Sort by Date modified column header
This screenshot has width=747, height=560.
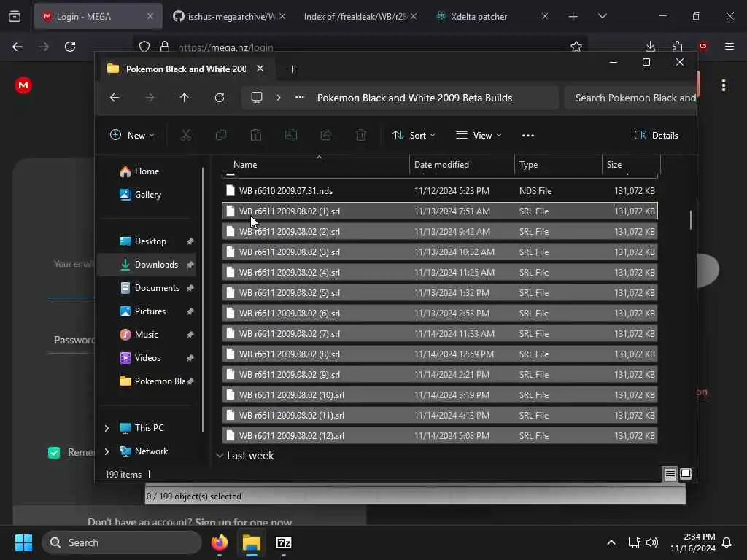pos(461,165)
